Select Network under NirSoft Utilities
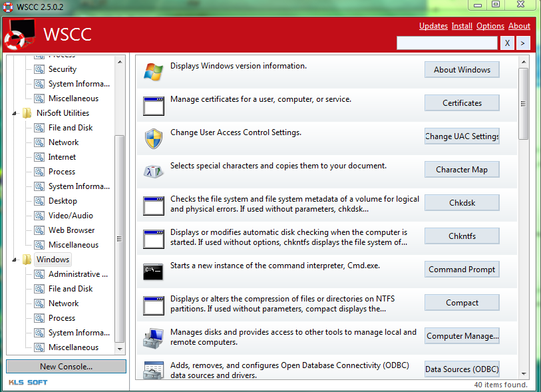This screenshot has width=541, height=392. (63, 142)
